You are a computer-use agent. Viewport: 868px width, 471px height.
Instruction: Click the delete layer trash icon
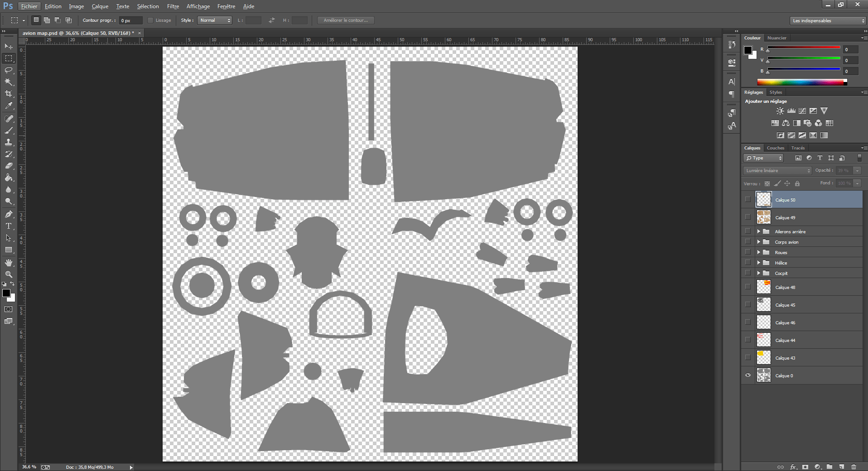(x=854, y=467)
